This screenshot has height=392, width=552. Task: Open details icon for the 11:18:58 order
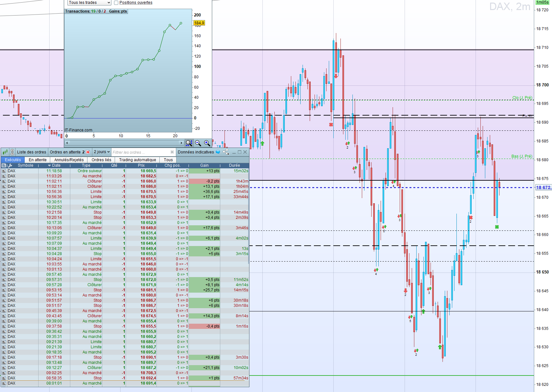[4, 171]
